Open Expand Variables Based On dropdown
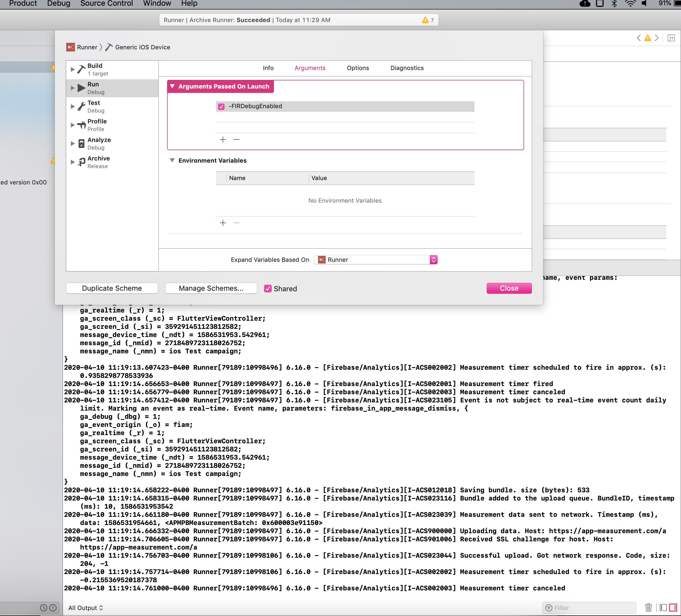This screenshot has width=681, height=616. tap(376, 260)
